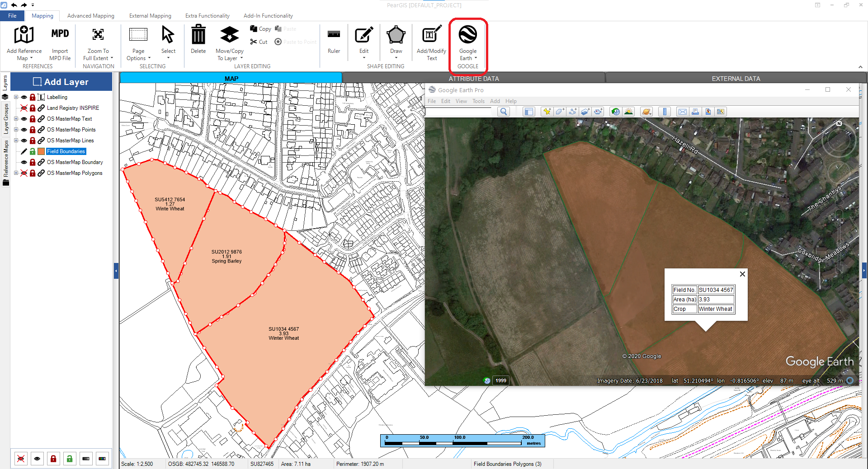Click bottom panel red lock button

[x=53, y=459]
